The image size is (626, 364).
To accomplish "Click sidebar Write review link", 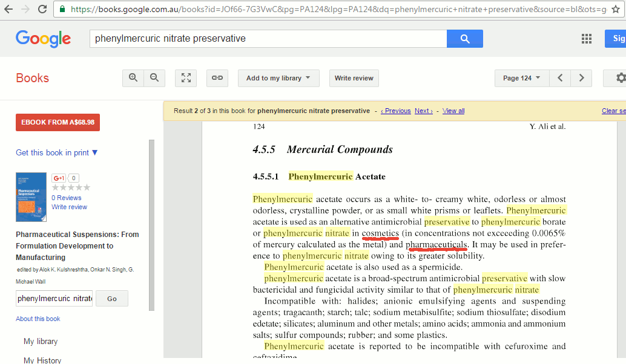I will (x=69, y=207).
